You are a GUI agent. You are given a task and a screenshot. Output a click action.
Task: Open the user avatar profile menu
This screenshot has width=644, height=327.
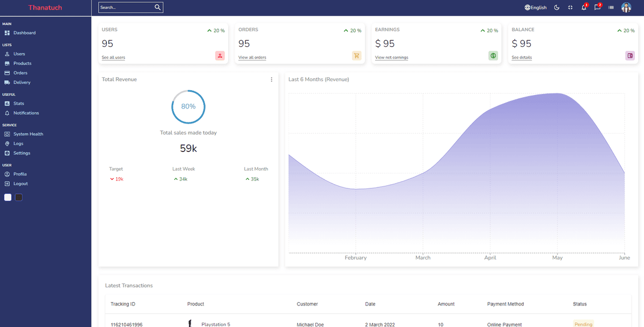click(x=626, y=8)
